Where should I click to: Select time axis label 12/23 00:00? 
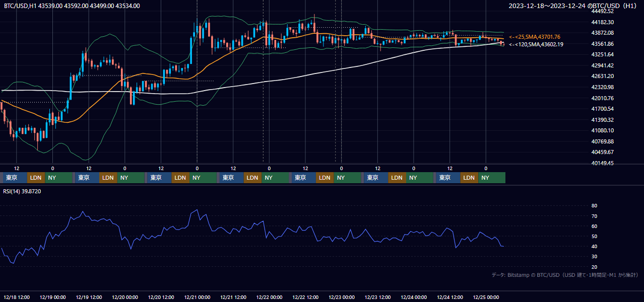tap(342, 297)
